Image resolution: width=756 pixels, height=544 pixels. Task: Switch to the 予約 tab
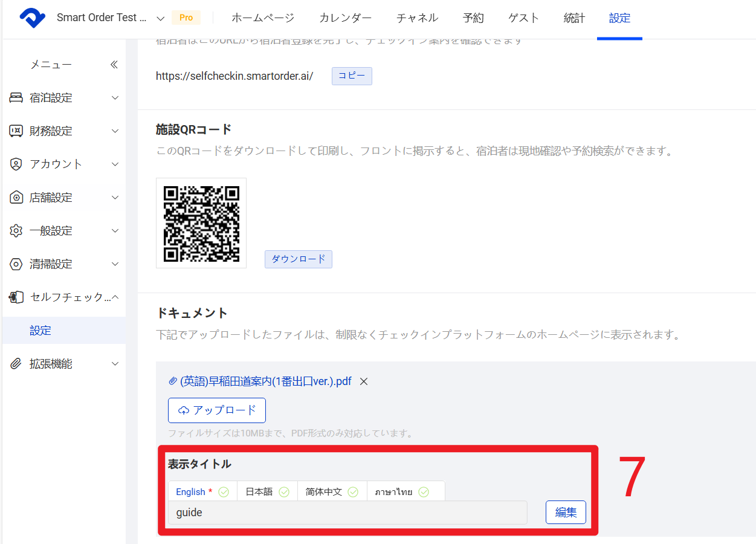click(x=473, y=18)
